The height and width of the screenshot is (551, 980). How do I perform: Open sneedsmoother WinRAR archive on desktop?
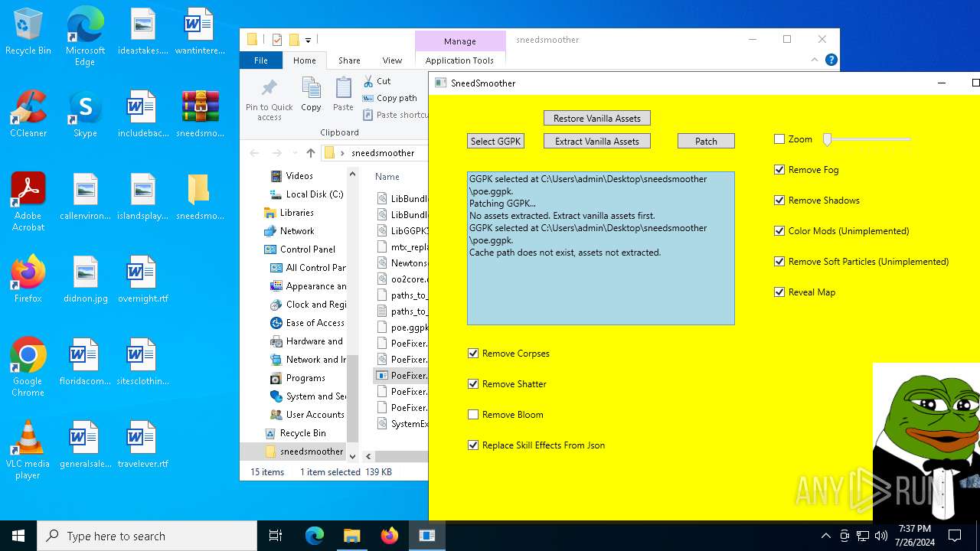pyautogui.click(x=200, y=114)
